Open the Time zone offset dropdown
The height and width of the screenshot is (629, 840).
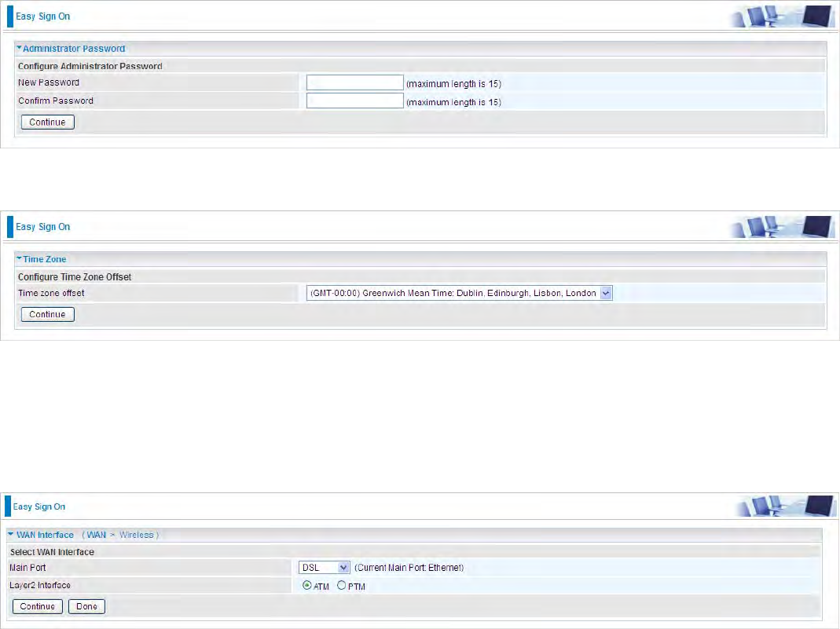coord(459,293)
